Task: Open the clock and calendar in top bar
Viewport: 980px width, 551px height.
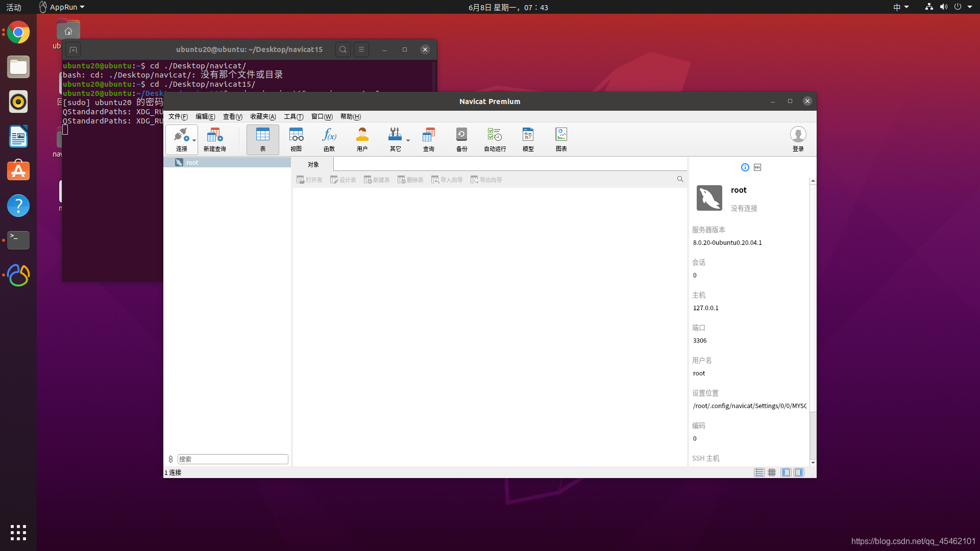Action: (x=508, y=7)
